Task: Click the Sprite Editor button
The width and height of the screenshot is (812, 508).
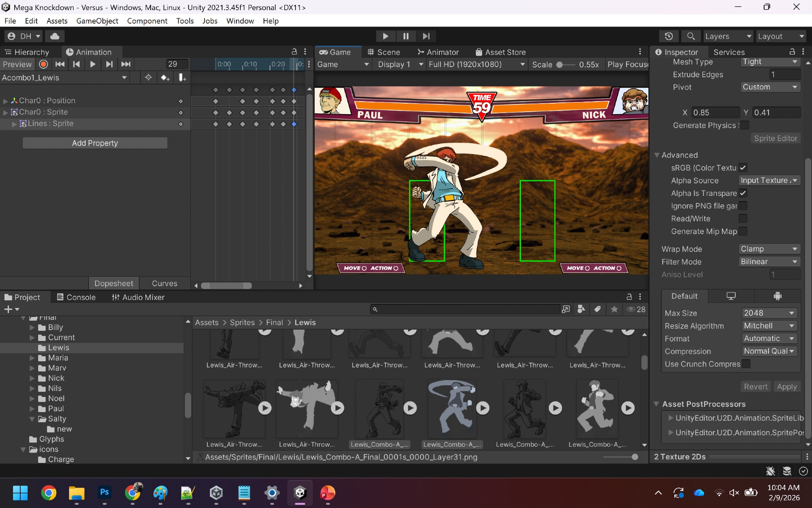Action: tap(775, 138)
